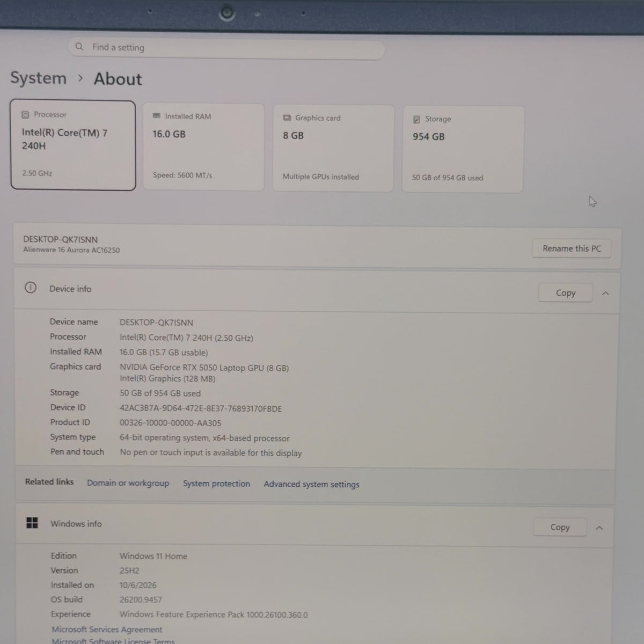Open Advanced system settings link
The height and width of the screenshot is (644, 644).
coord(311,484)
